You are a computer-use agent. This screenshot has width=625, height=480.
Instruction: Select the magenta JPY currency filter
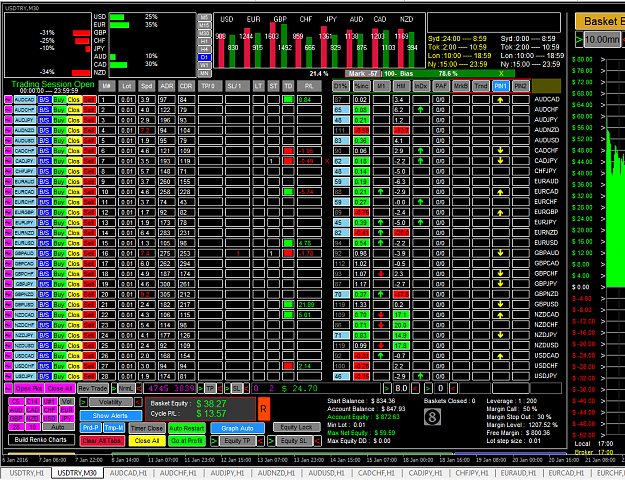pos(67,419)
